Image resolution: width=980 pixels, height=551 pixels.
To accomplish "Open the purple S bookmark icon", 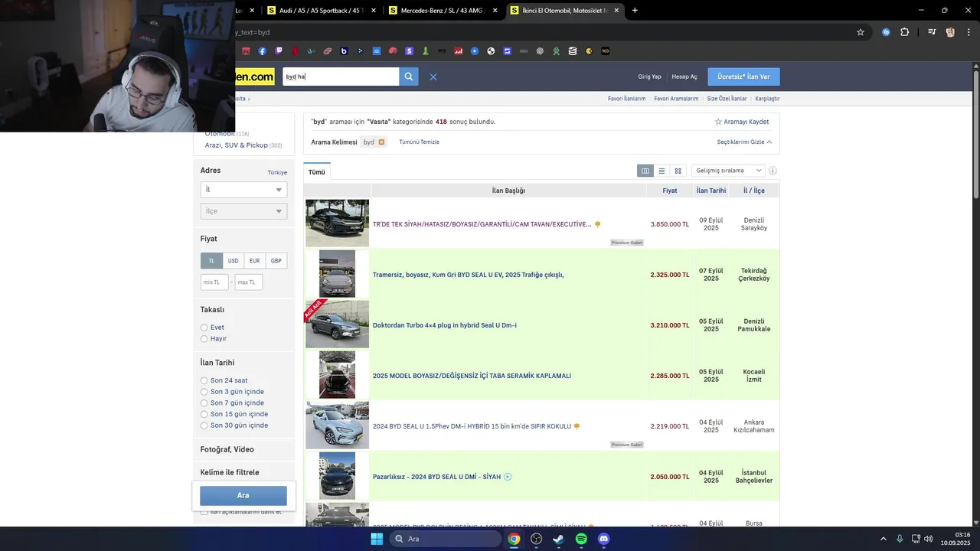I will click(410, 51).
